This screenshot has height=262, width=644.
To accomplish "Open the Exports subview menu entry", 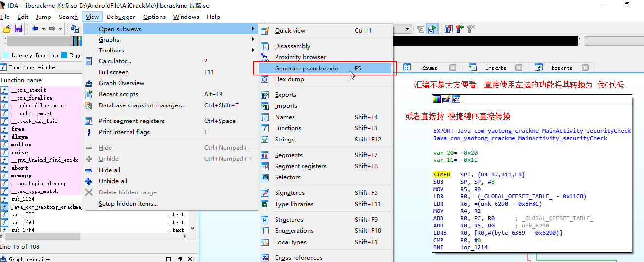I will point(325,95).
